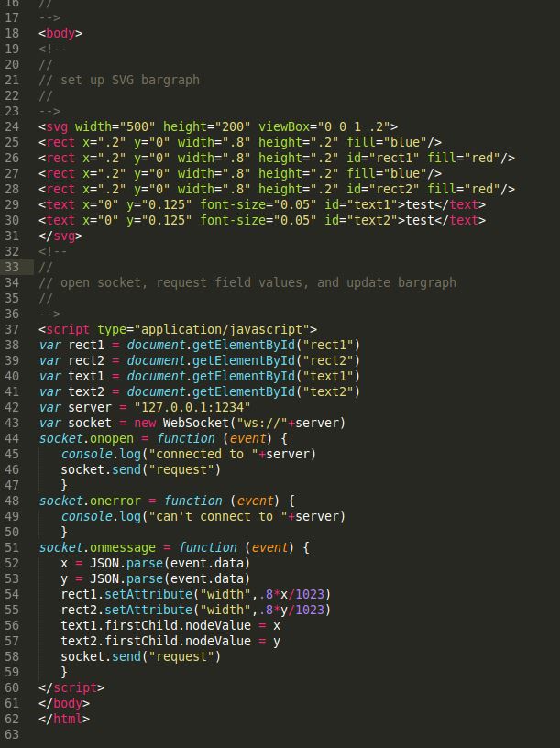Click the "can't connect to " string
Screen dimensions: 560x748
pos(218,517)
